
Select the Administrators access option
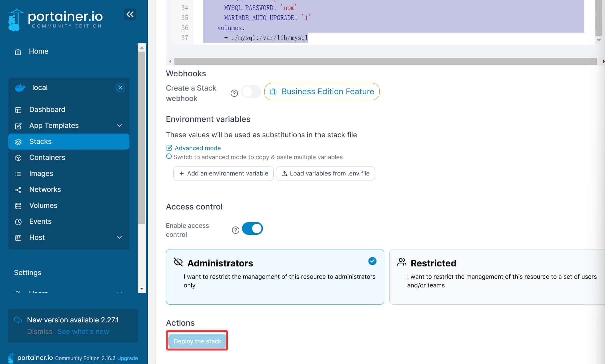pyautogui.click(x=275, y=276)
